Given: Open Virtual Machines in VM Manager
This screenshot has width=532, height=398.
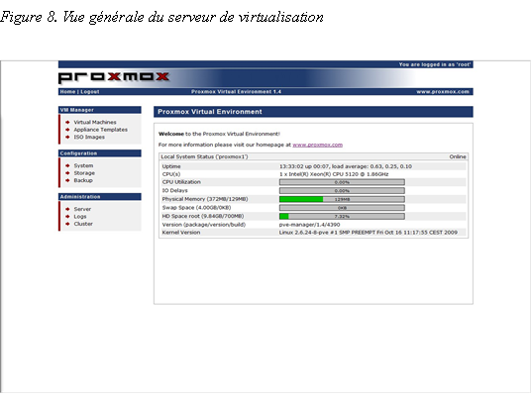Looking at the screenshot, I should (95, 122).
